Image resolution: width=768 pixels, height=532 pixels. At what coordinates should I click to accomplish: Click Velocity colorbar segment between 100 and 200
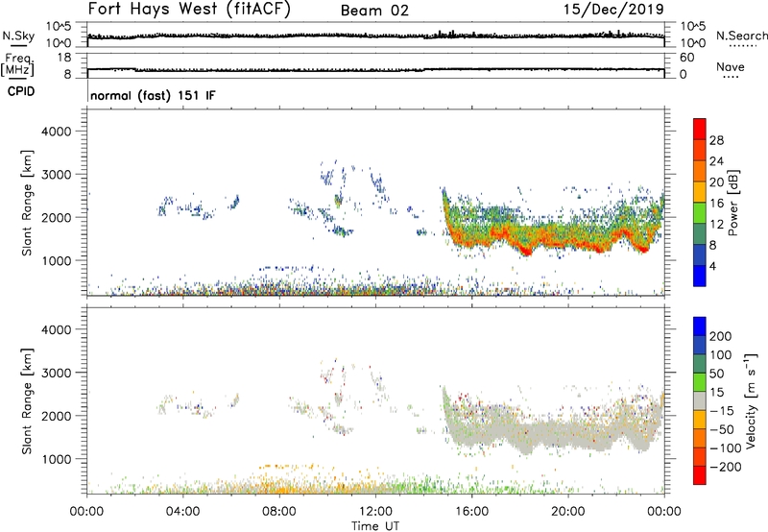click(x=700, y=345)
